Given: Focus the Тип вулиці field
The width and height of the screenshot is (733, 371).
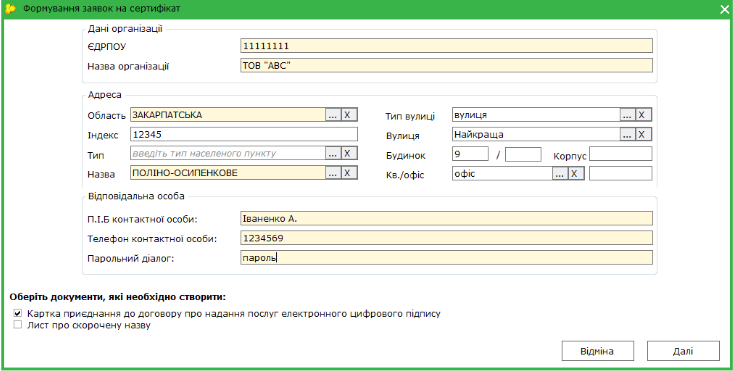Looking at the screenshot, I should tap(536, 115).
